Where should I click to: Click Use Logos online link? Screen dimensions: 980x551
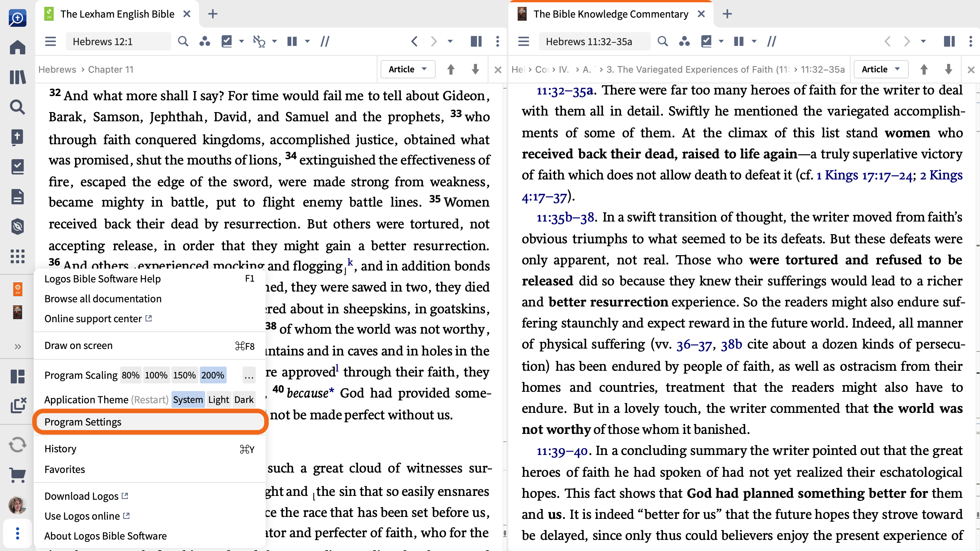point(87,516)
